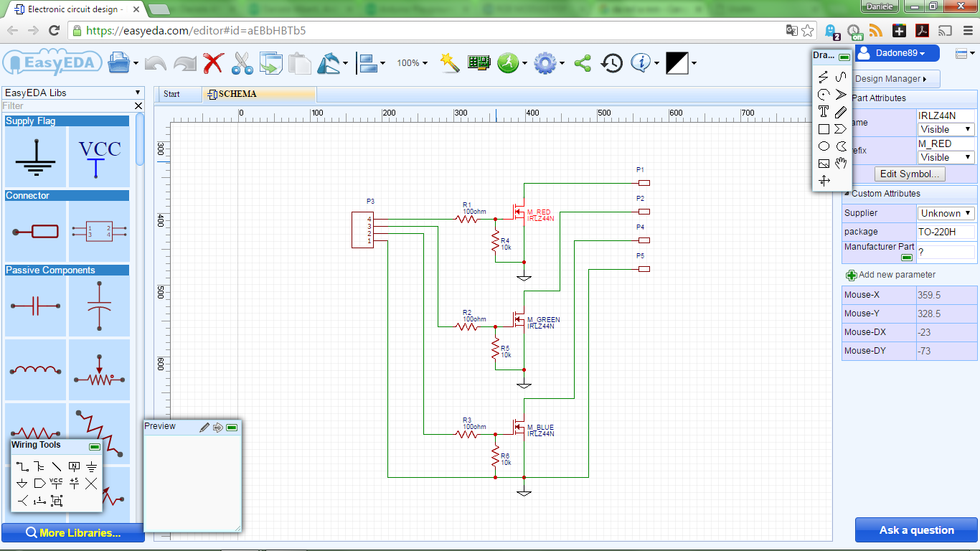The image size is (980, 551).
Task: Select the Arc tool in Drawing Tools
Action: pos(824,95)
